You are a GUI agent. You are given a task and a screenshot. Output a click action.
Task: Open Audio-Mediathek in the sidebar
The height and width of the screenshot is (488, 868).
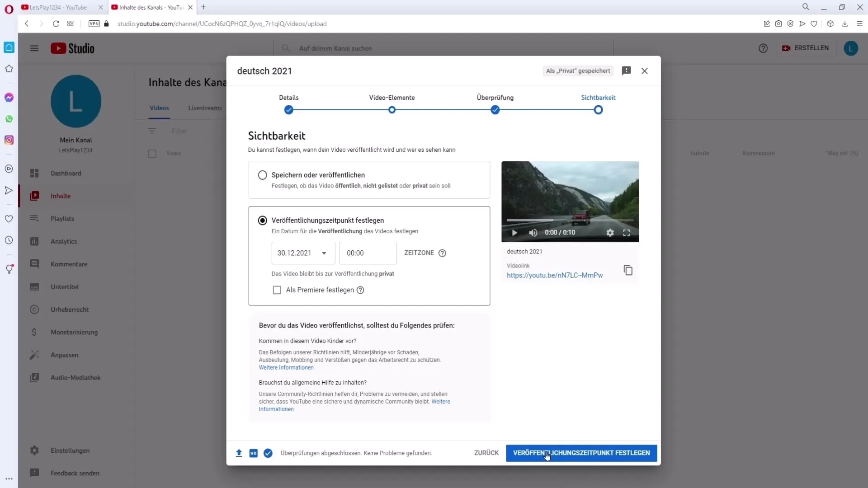(75, 377)
